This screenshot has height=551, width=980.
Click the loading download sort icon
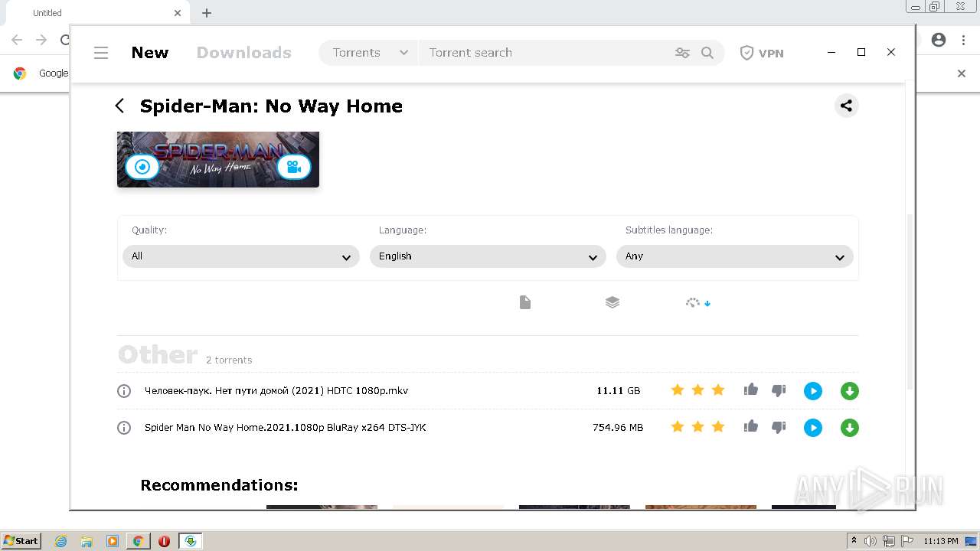[697, 302]
